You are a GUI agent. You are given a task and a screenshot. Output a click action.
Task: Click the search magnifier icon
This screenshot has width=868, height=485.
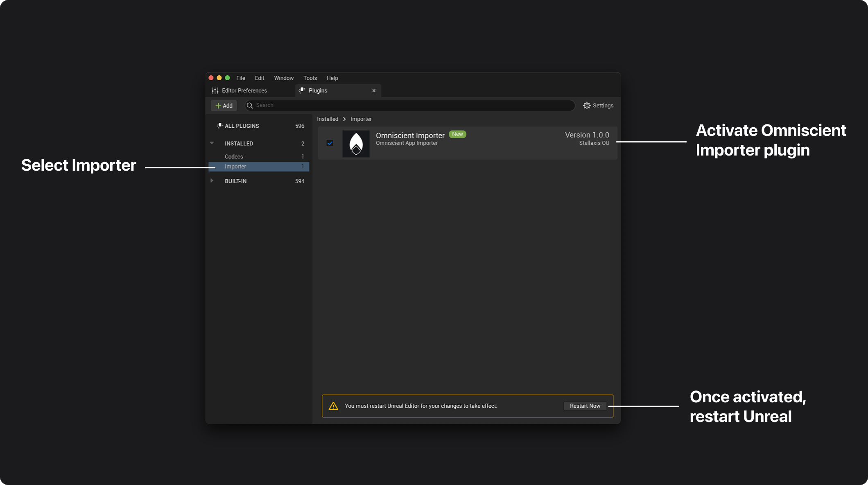tap(250, 105)
